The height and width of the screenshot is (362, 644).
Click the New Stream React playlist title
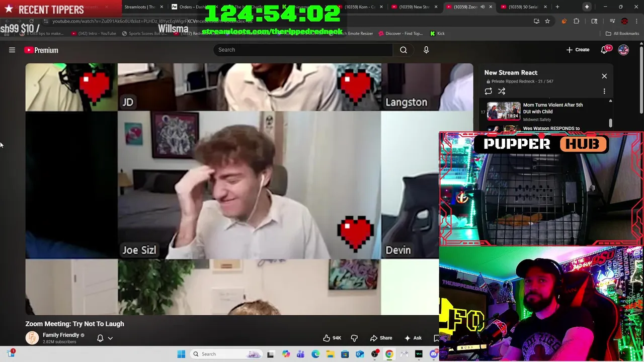pyautogui.click(x=511, y=72)
